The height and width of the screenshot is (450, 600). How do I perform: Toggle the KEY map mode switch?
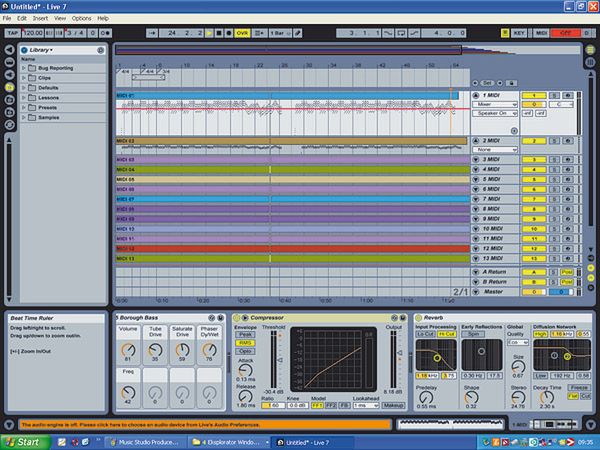[520, 33]
